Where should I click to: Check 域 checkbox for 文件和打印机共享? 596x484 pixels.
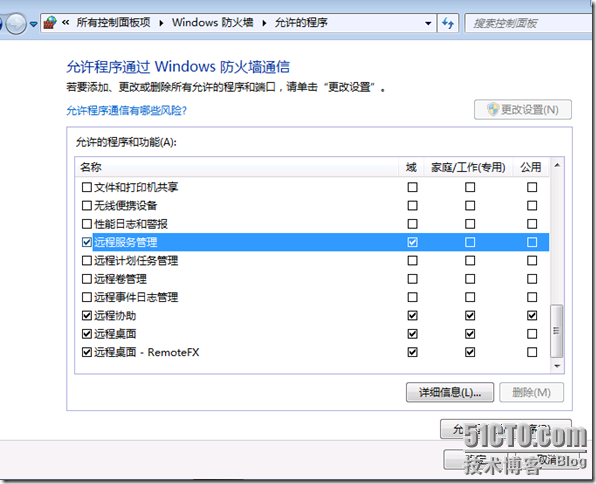(x=412, y=187)
